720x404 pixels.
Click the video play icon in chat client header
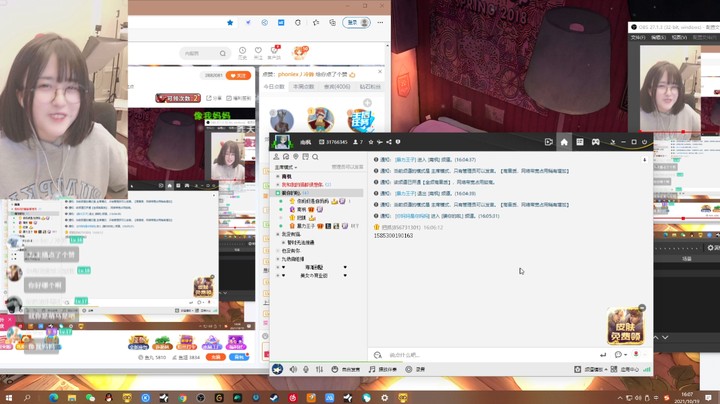point(548,142)
